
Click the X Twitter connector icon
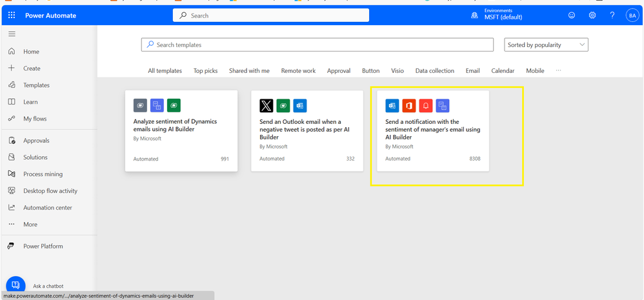click(x=266, y=105)
